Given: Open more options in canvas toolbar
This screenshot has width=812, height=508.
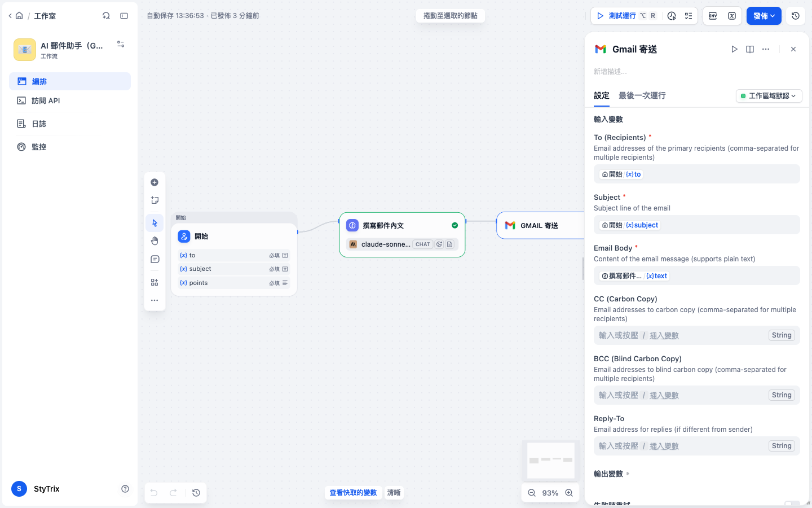Looking at the screenshot, I should (x=155, y=300).
